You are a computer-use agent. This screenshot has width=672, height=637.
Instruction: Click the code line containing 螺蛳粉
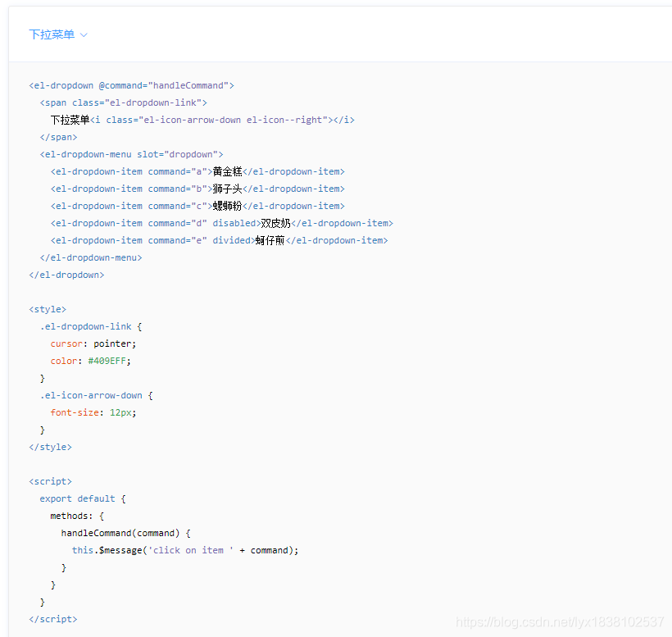(x=198, y=206)
